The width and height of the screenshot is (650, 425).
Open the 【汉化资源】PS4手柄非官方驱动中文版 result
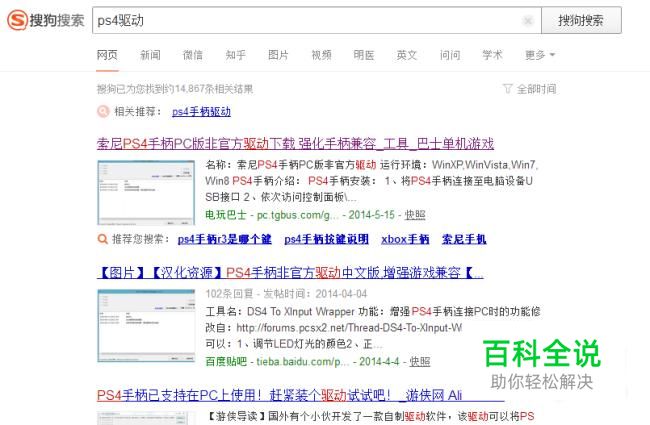coord(290,273)
